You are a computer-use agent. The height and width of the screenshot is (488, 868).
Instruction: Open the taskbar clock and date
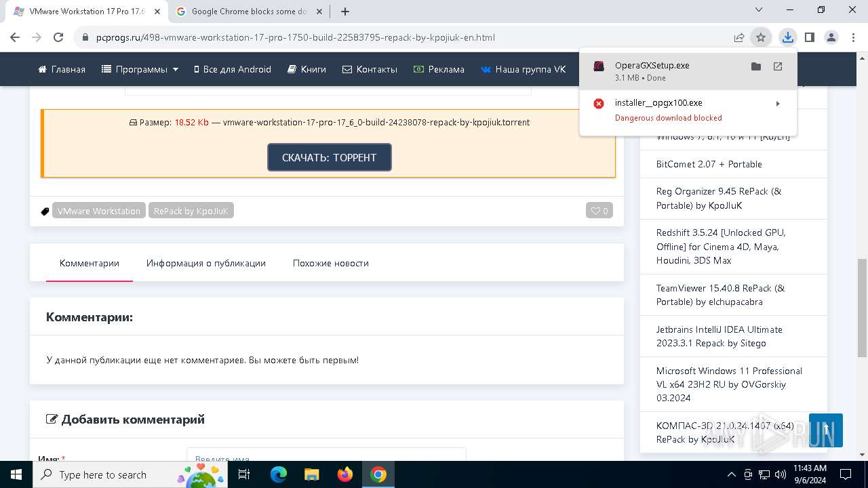(x=810, y=474)
